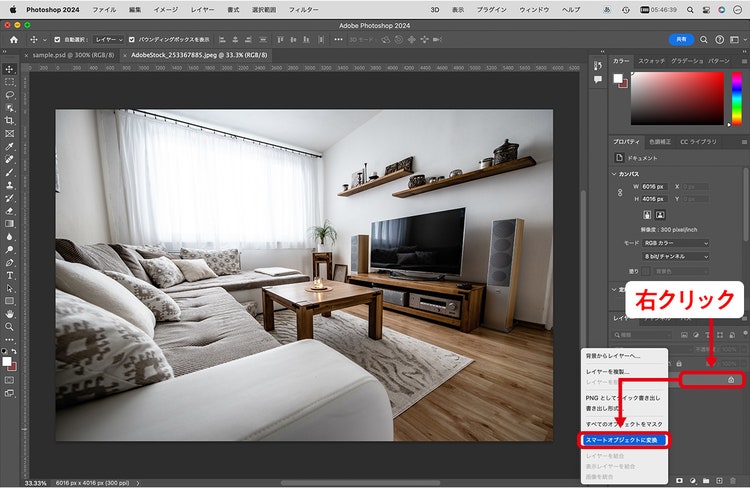This screenshot has width=750, height=488.
Task: Switch to the sample.psd document tab
Action: pos(73,55)
